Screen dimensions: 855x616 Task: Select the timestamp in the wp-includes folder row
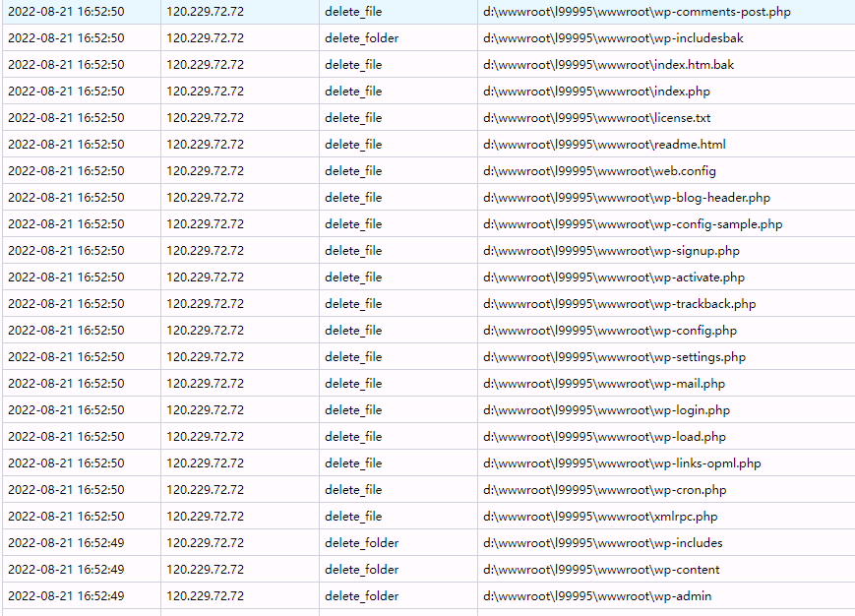coord(66,543)
